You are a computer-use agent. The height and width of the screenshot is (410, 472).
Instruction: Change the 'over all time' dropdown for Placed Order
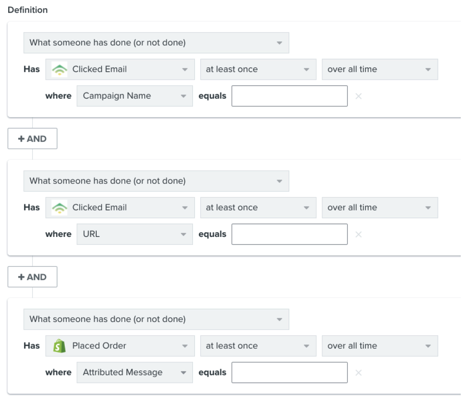380,346
